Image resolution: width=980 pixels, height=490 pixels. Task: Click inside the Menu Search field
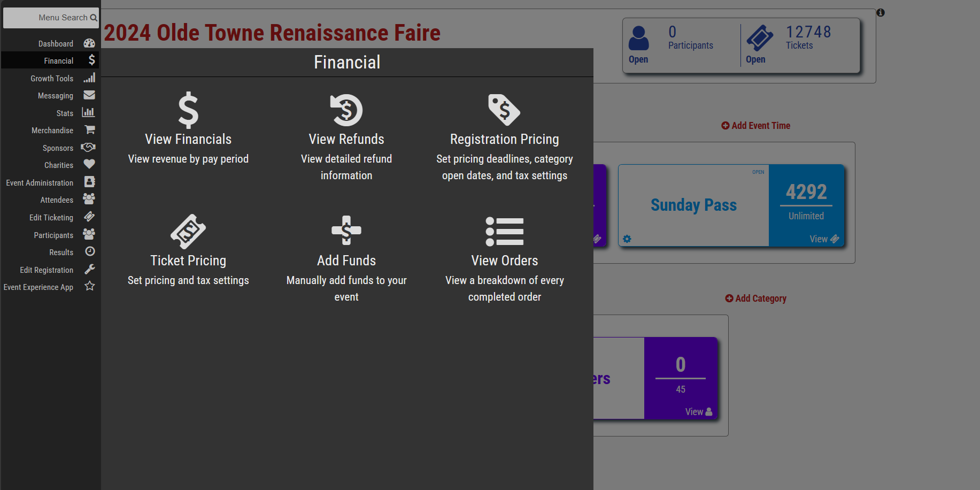point(51,17)
